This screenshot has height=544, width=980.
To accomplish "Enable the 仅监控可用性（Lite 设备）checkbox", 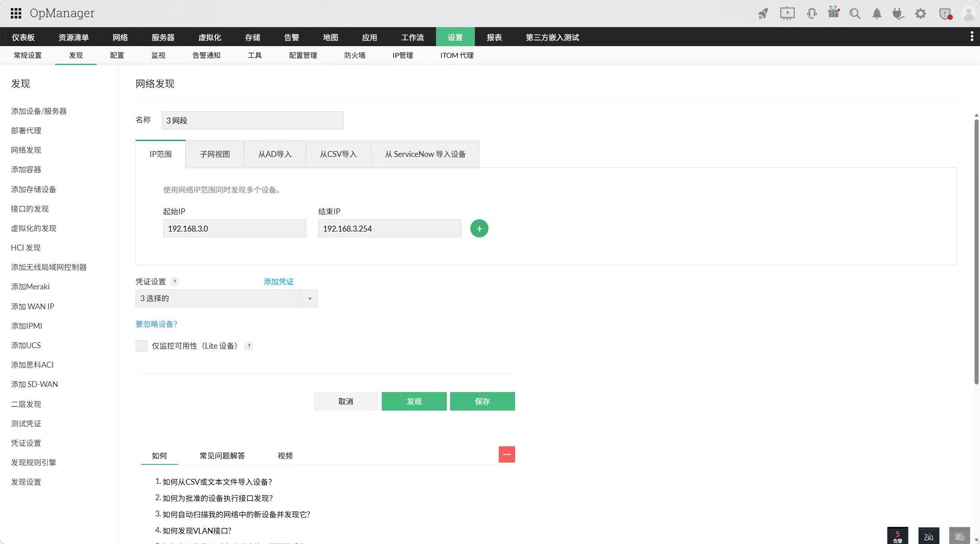I will pos(141,345).
